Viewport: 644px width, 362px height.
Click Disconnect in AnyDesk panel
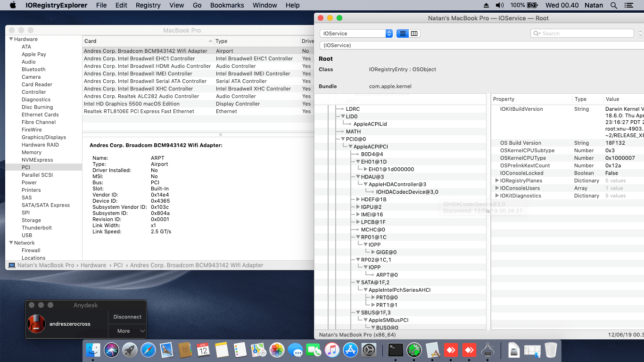pos(127,317)
